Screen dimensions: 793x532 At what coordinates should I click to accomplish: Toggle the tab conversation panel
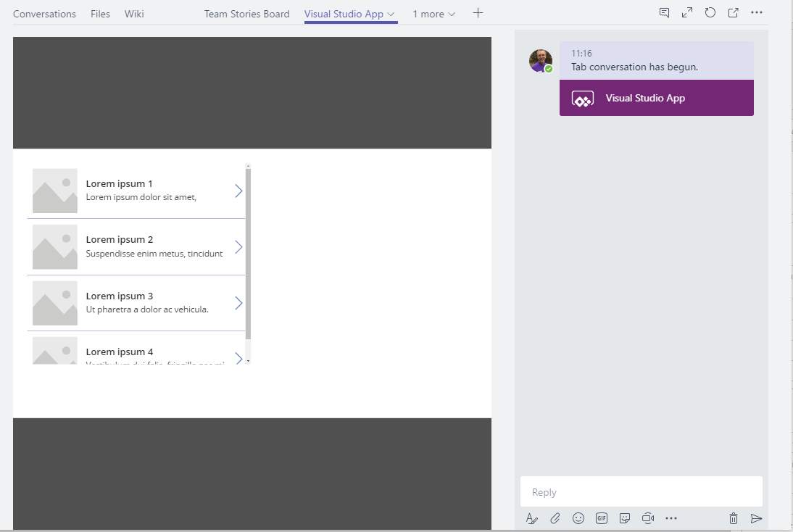664,12
